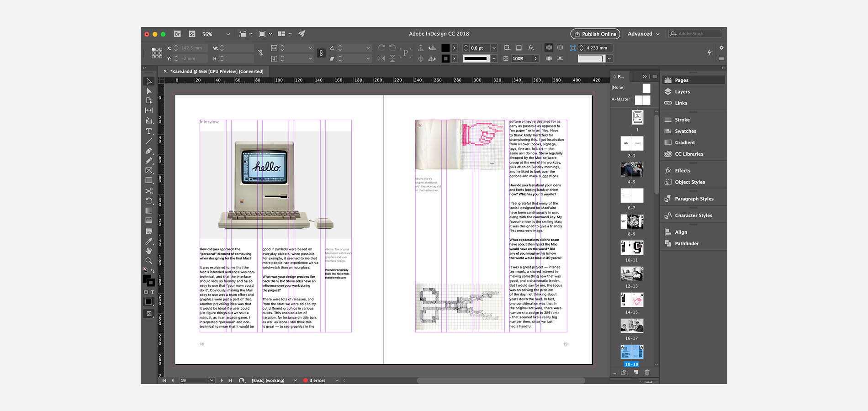868x411 pixels.
Task: Select the Direct Selection tool
Action: click(x=149, y=91)
